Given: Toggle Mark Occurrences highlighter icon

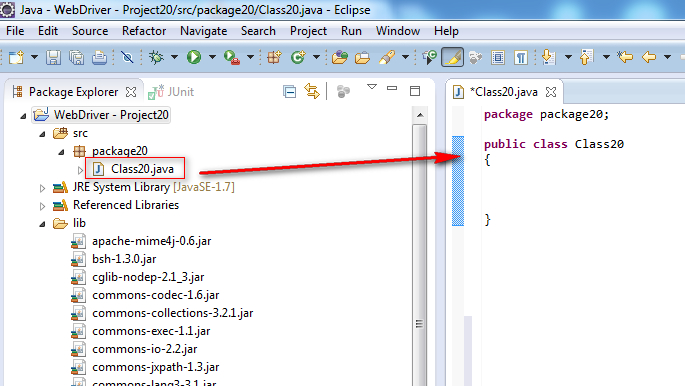Looking at the screenshot, I should pos(453,57).
